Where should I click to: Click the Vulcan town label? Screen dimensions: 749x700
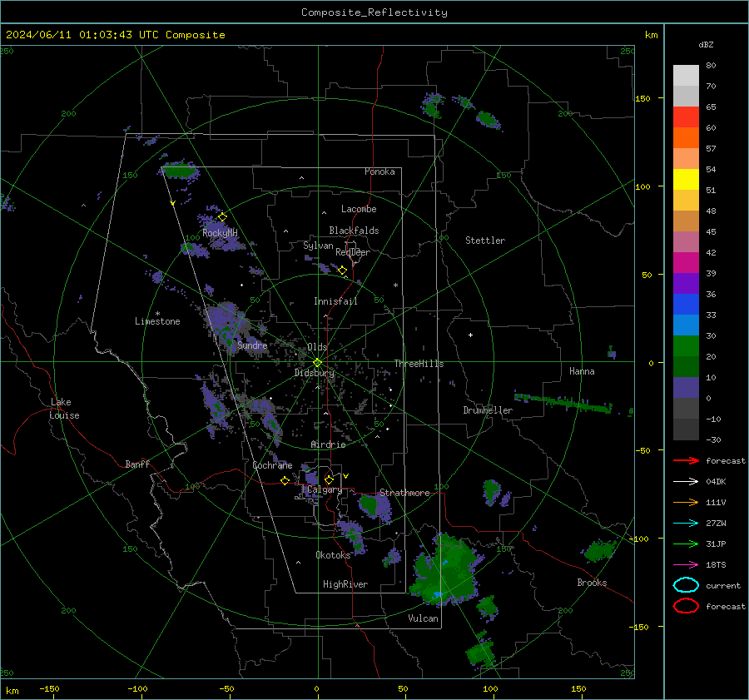[424, 618]
